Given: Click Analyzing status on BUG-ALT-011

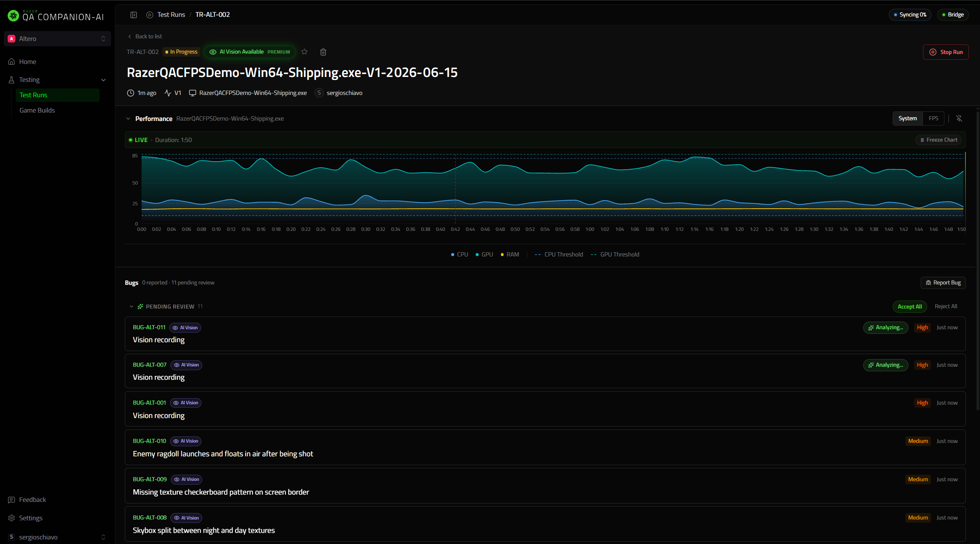Looking at the screenshot, I should (885, 328).
